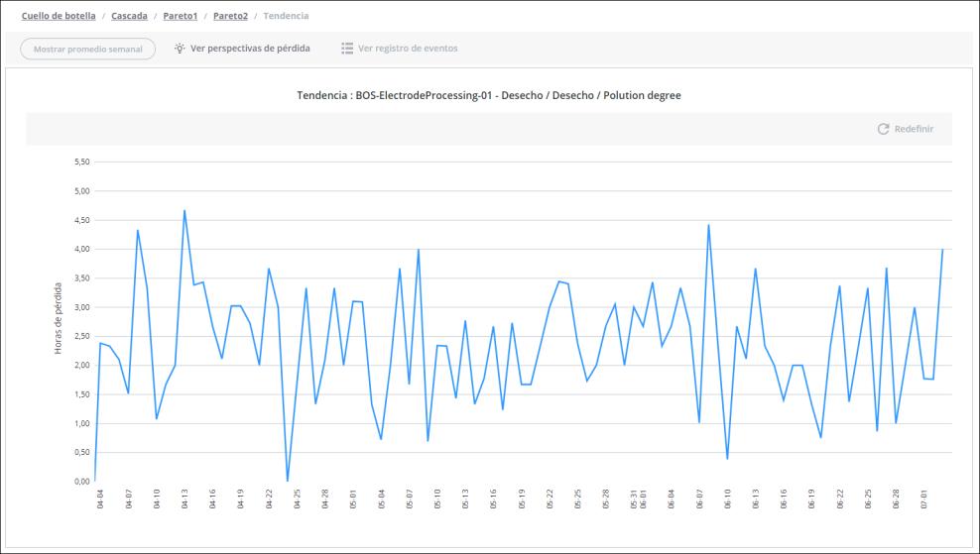
Task: Open Ver perspectivas de pérdida
Action: pos(250,49)
